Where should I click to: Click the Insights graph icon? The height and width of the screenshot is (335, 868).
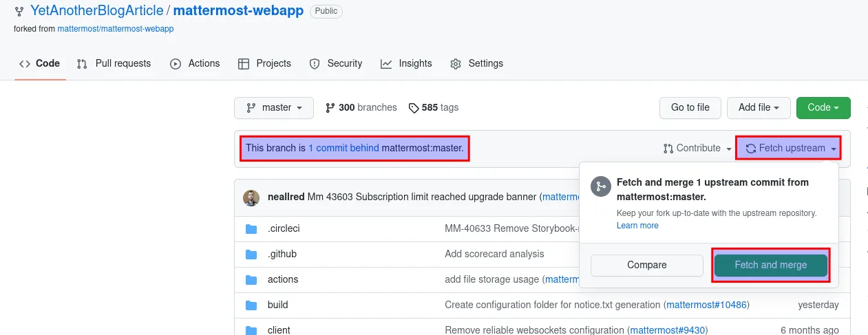coord(386,63)
